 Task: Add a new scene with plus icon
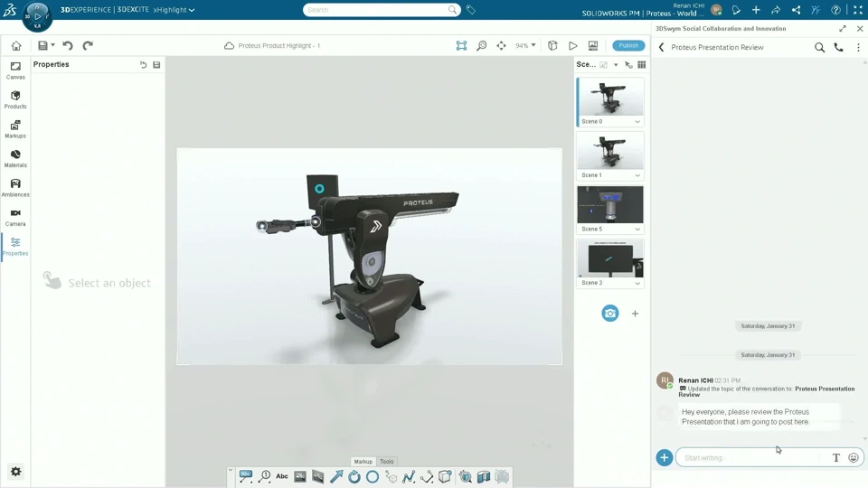tap(635, 314)
